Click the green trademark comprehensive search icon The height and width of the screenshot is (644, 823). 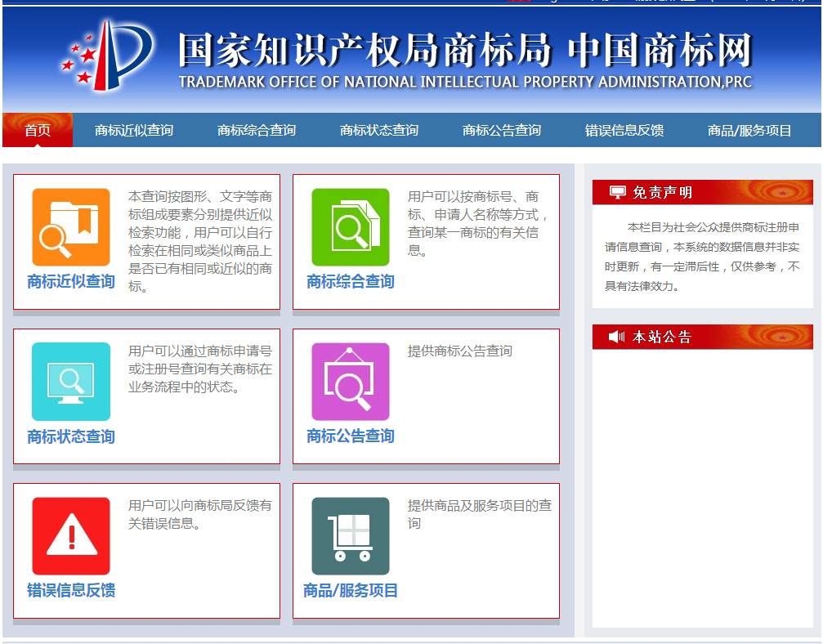point(350,227)
